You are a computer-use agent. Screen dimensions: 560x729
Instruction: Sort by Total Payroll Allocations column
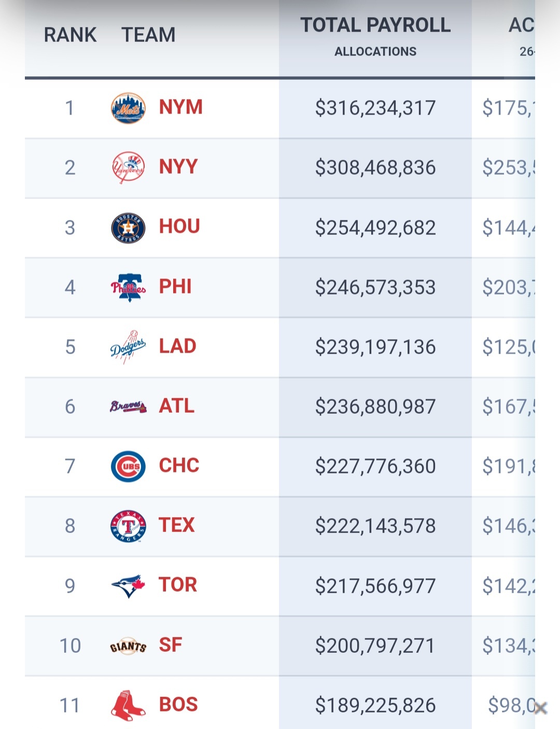pyautogui.click(x=375, y=35)
